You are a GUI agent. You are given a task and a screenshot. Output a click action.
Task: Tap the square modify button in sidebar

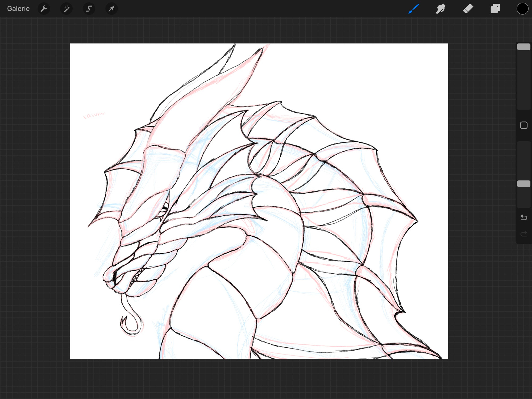523,125
